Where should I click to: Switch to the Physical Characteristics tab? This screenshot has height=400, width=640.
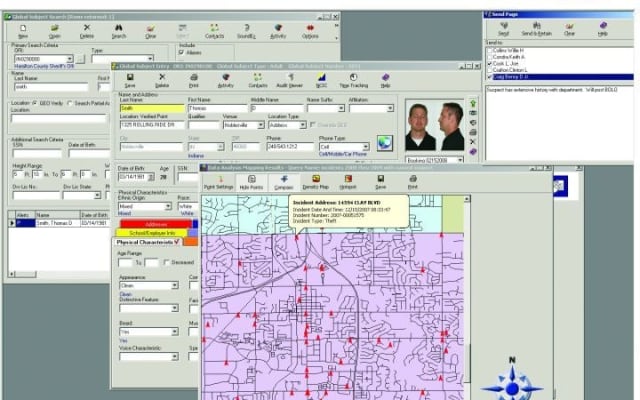[x=148, y=241]
